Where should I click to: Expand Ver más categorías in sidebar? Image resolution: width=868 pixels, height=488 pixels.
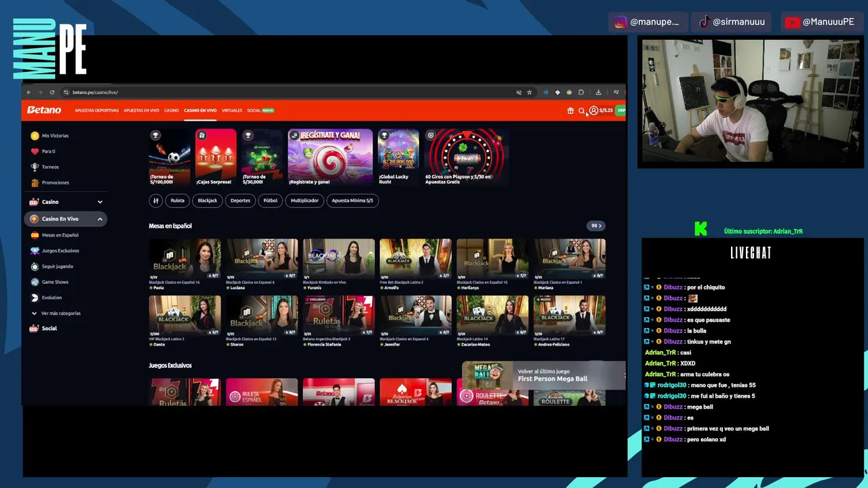[x=56, y=313]
